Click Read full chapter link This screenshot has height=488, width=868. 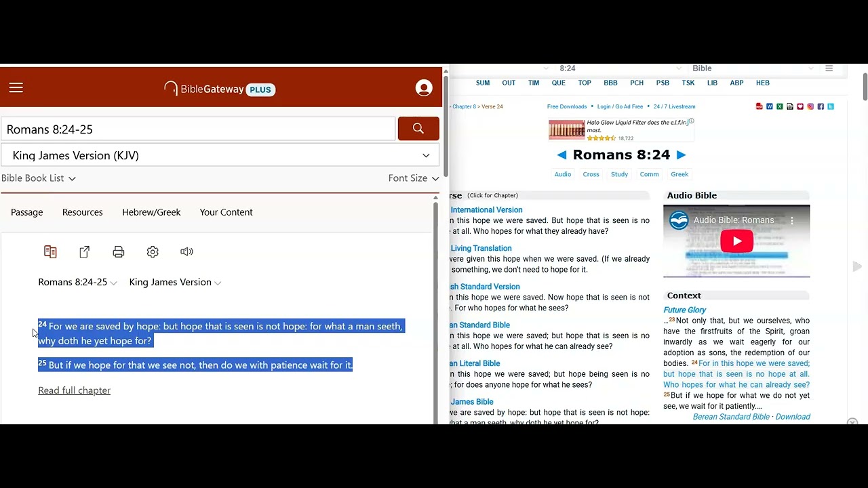[75, 390]
